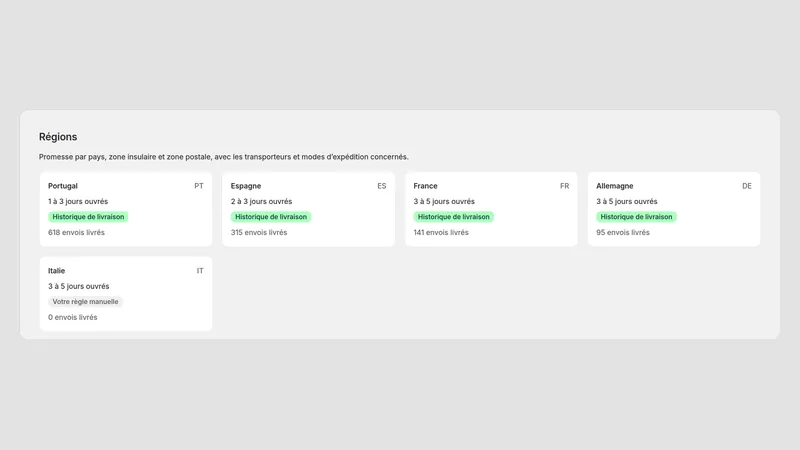
Task: Click the 618 envois livrés text
Action: [x=77, y=233]
